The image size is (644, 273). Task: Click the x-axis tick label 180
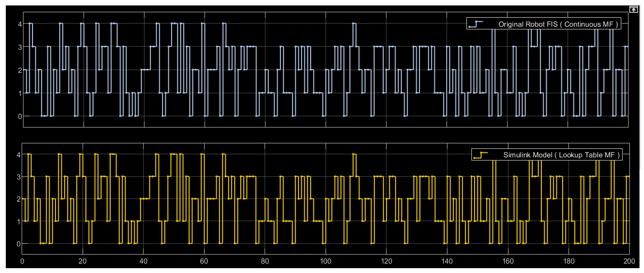(569, 261)
